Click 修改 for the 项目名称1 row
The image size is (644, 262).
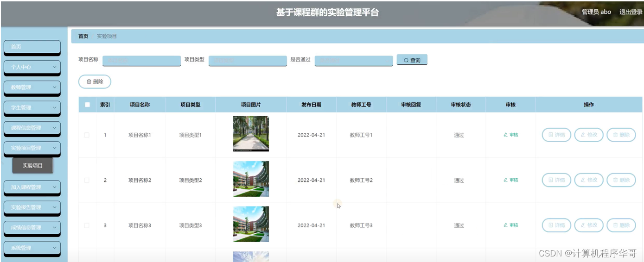pyautogui.click(x=589, y=135)
